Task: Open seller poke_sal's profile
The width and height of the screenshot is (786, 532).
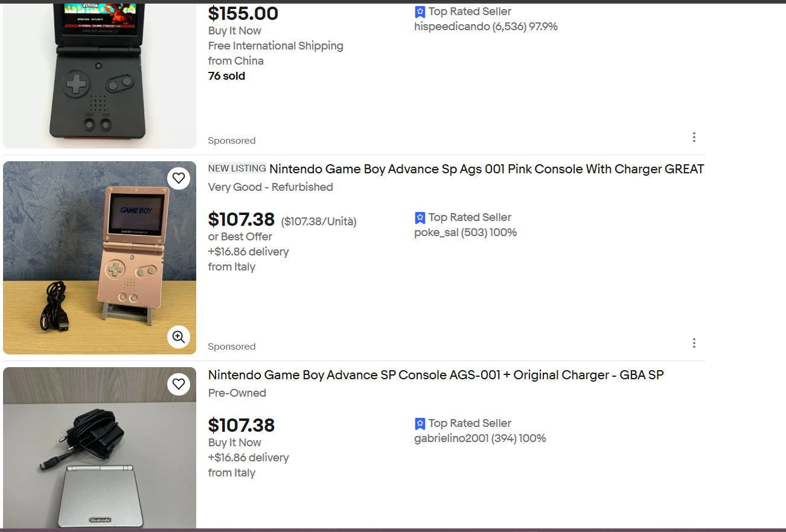Action: tap(436, 232)
